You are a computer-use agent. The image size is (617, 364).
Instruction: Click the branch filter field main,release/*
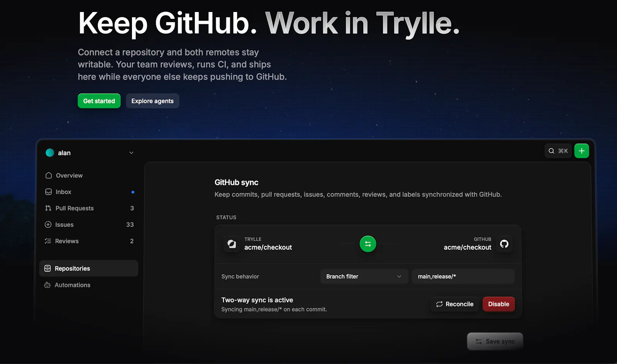[x=463, y=276]
